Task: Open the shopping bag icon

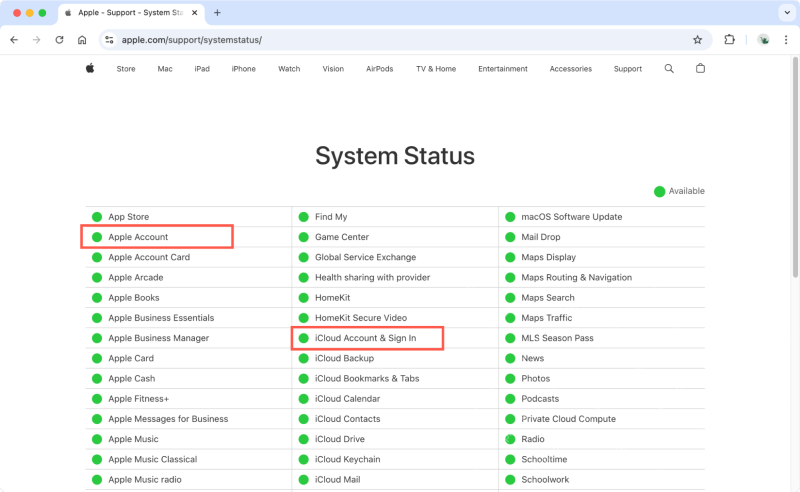Action: (x=700, y=69)
